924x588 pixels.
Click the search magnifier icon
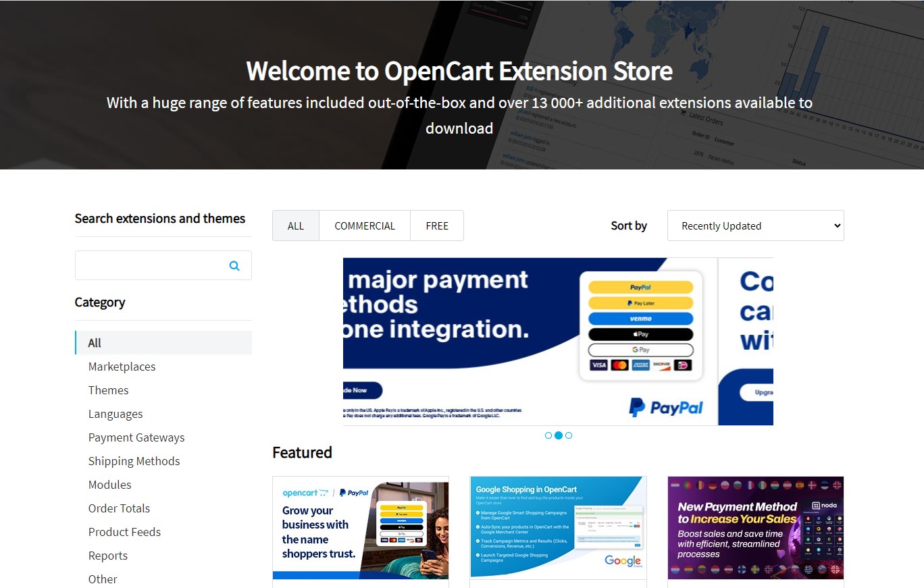click(234, 266)
